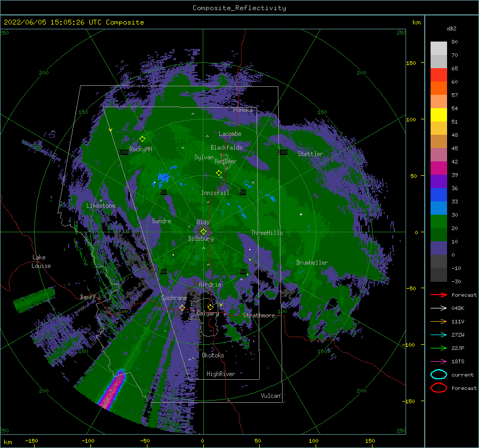
Task: Click the Cochrane city label
Action: coord(174,298)
